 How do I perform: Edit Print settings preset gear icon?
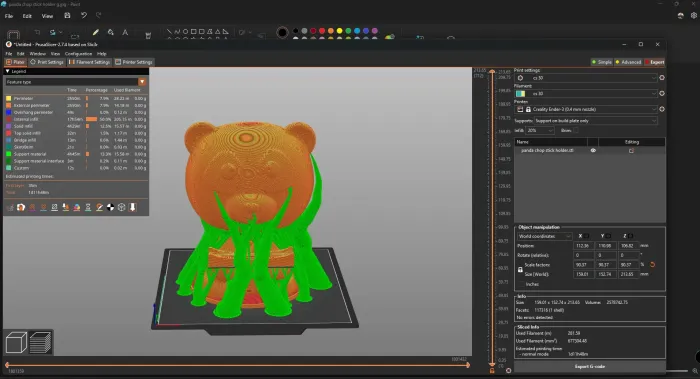(662, 78)
